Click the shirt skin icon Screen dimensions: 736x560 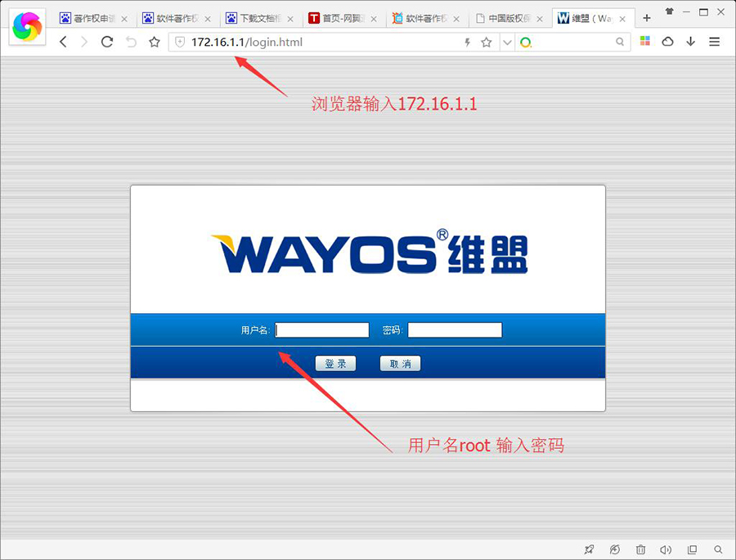(x=669, y=11)
